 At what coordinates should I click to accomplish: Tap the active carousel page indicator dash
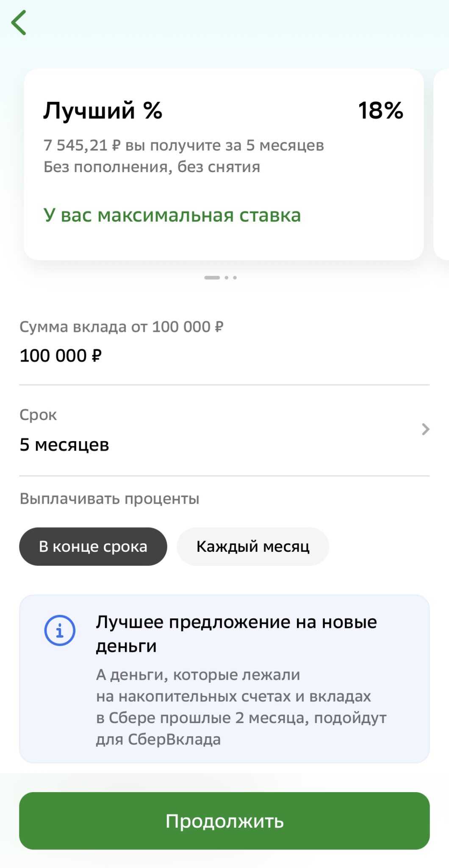(x=212, y=278)
